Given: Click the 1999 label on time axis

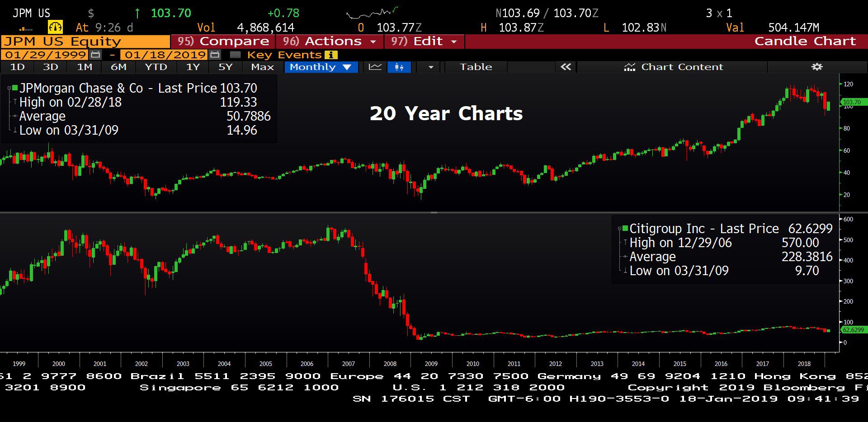Looking at the screenshot, I should click(19, 364).
